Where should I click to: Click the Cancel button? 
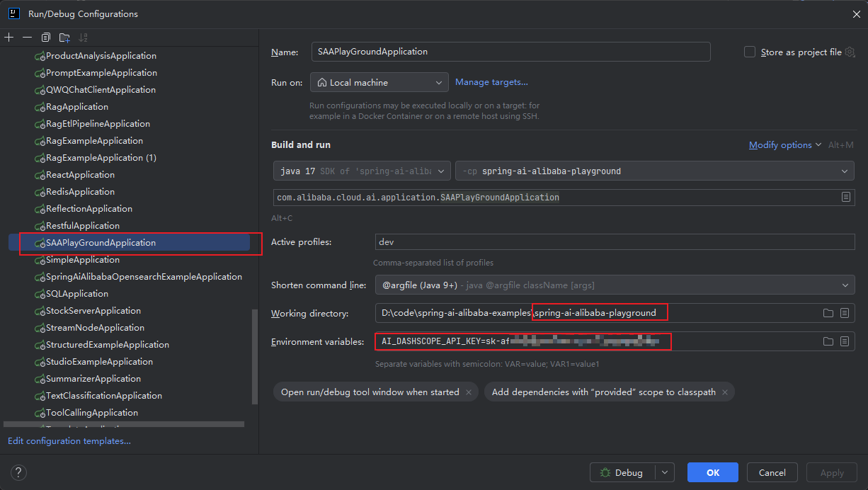(x=772, y=472)
